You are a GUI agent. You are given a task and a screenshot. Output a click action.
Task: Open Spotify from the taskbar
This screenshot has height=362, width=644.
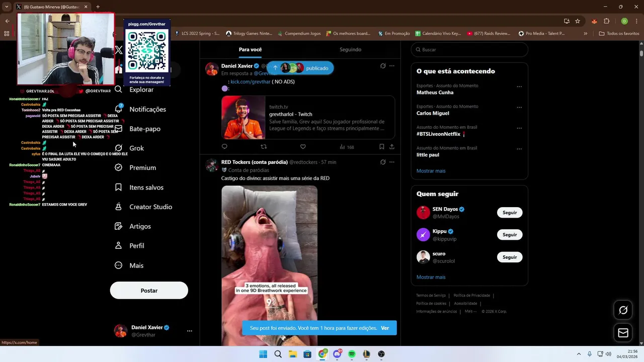(352, 354)
